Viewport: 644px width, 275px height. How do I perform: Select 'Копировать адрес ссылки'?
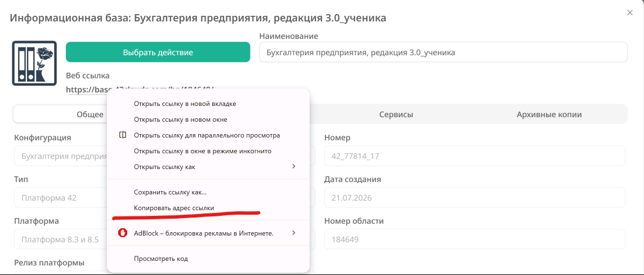click(x=208, y=208)
